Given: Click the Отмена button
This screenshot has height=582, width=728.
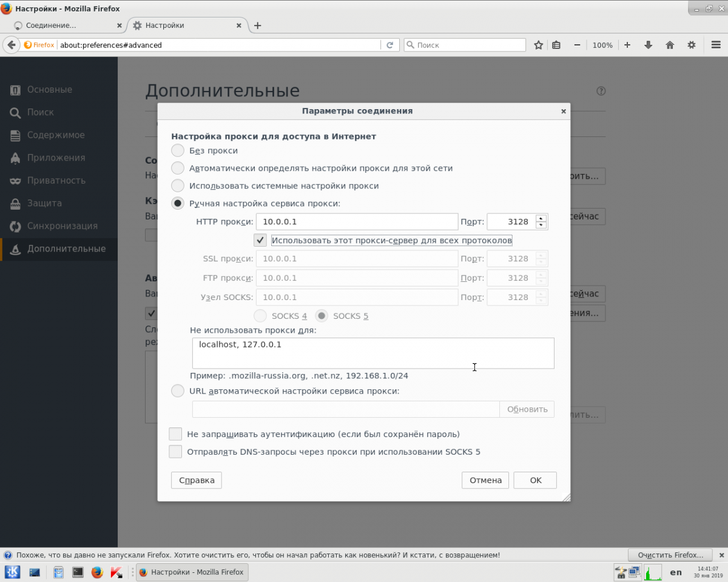Looking at the screenshot, I should pyautogui.click(x=485, y=480).
